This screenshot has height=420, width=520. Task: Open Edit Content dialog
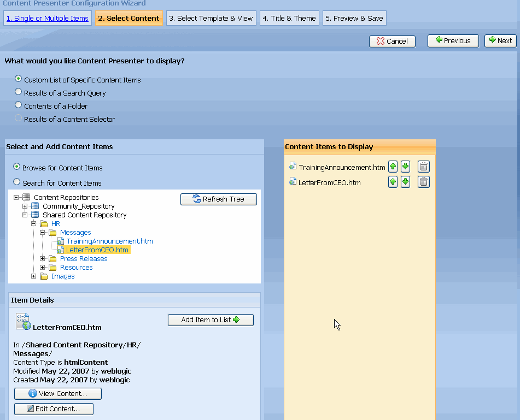pos(54,409)
